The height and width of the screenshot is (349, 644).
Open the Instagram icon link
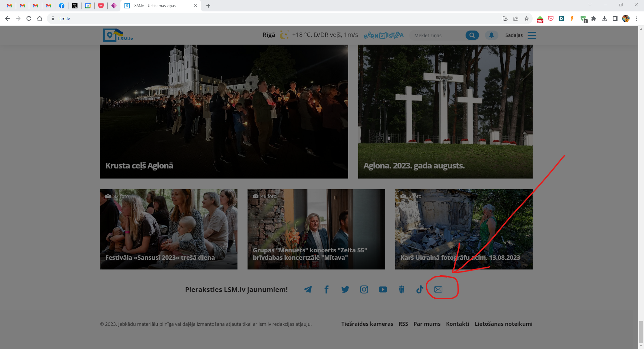coord(364,289)
